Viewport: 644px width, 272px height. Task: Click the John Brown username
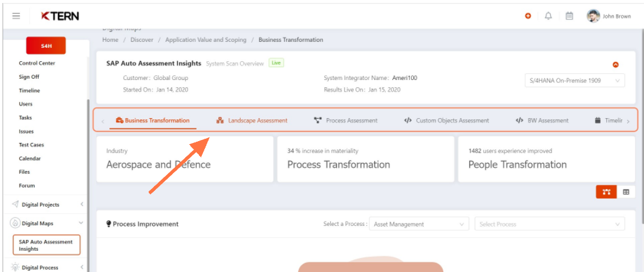pyautogui.click(x=617, y=16)
